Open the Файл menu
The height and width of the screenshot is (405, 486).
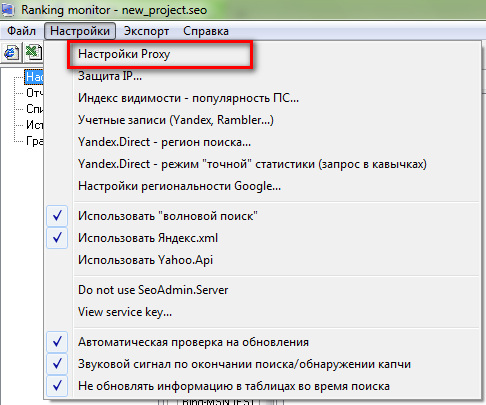coord(21,31)
